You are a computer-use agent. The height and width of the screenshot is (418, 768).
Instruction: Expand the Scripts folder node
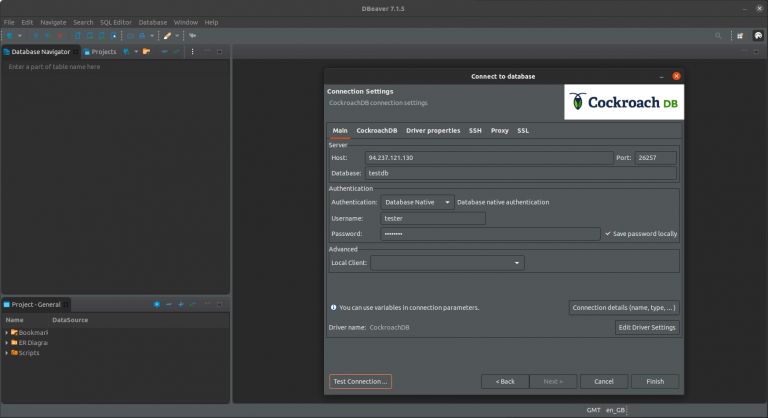[7, 353]
